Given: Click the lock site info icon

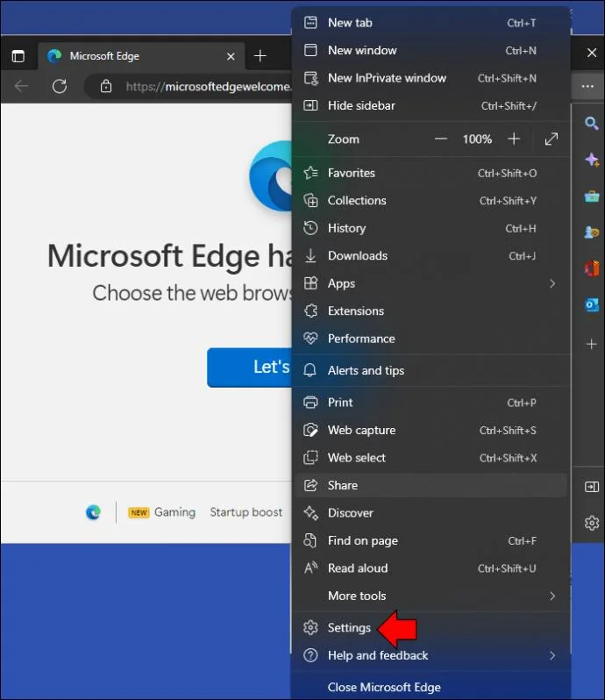Looking at the screenshot, I should click(106, 86).
